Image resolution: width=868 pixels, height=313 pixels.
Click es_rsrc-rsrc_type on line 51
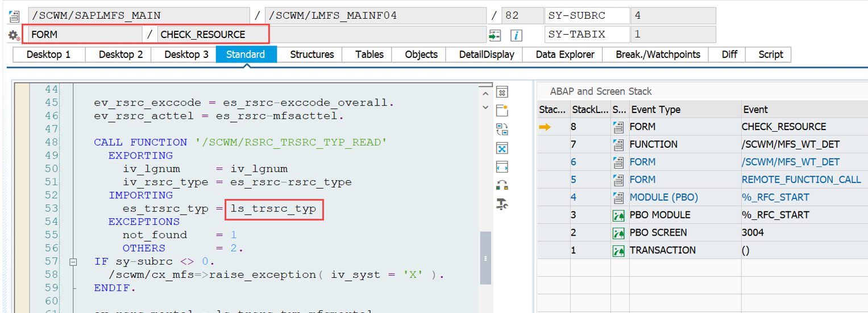[x=290, y=182]
